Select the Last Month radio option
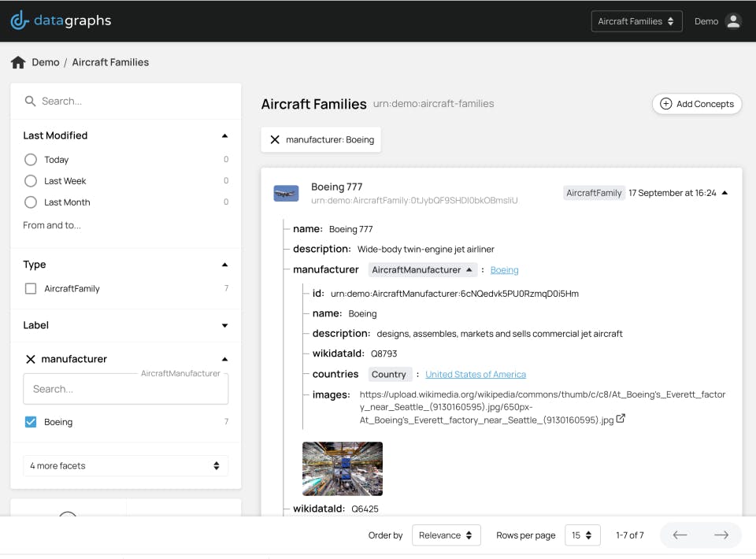This screenshot has width=756, height=559. tap(31, 202)
